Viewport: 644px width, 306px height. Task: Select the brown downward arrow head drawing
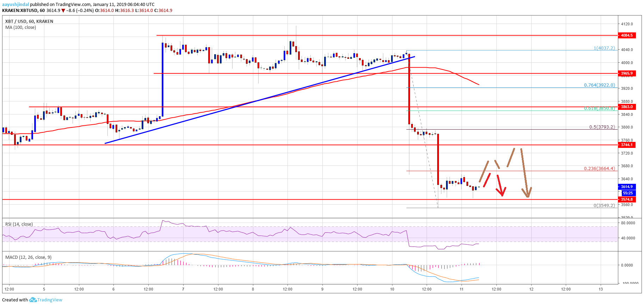[527, 193]
